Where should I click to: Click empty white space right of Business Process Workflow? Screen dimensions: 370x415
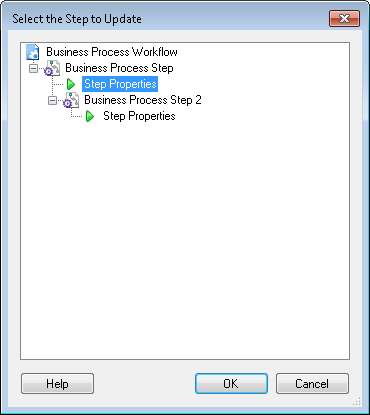[263, 52]
